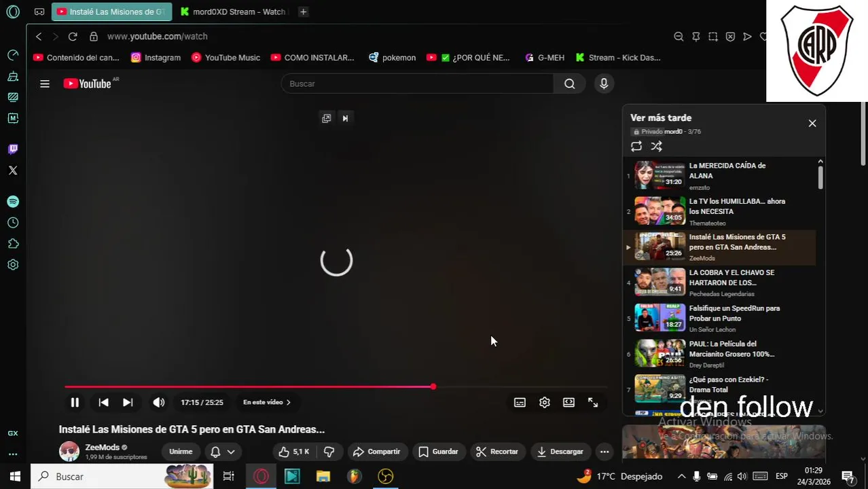Click the Compartir button
This screenshot has height=489, width=868.
pyautogui.click(x=376, y=452)
